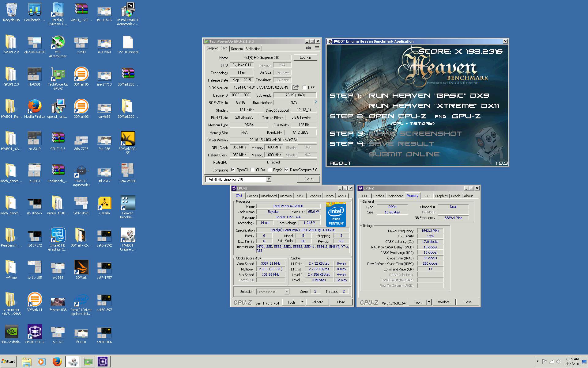Toggle PhysX checkbox in GPU-Z
This screenshot has width=588, height=368.
tap(269, 170)
